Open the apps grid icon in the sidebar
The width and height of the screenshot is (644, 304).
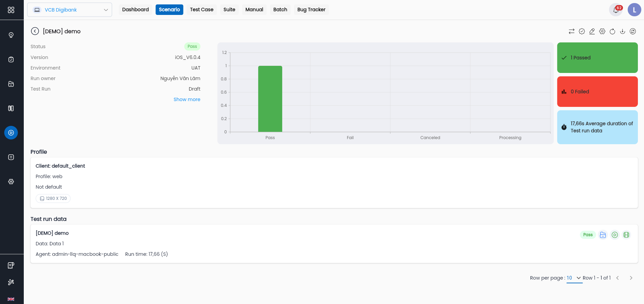11,10
